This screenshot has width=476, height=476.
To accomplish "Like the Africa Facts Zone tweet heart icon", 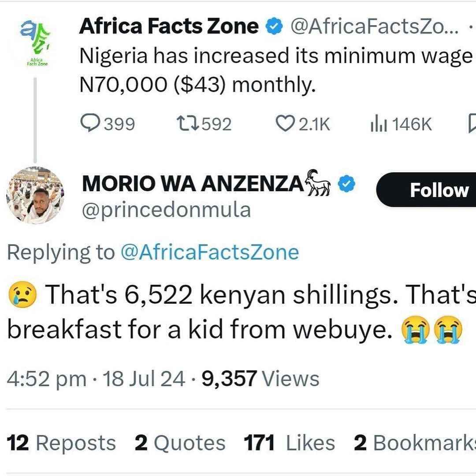I will 285,123.
